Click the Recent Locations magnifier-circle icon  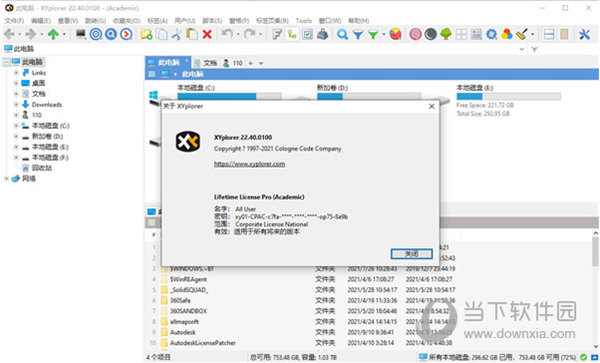[111, 34]
